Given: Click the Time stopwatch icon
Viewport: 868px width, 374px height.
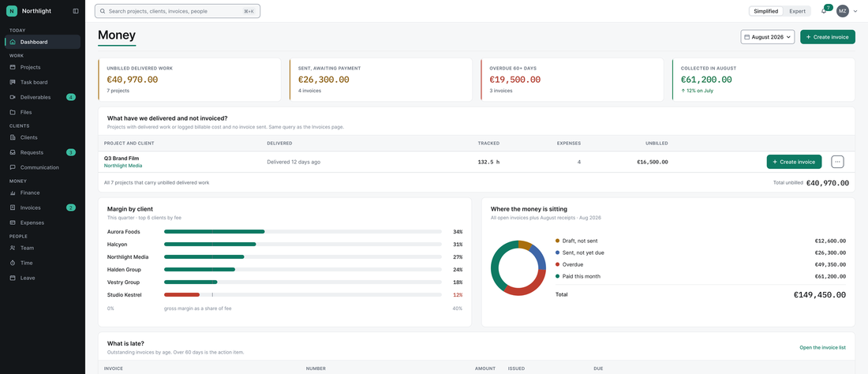Looking at the screenshot, I should [13, 263].
